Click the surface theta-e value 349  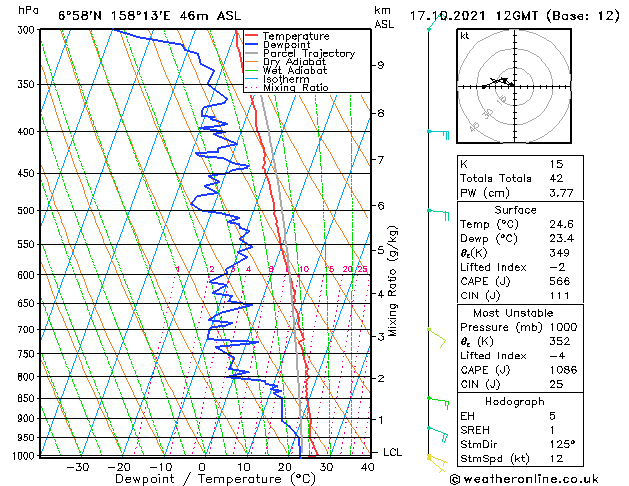(559, 253)
